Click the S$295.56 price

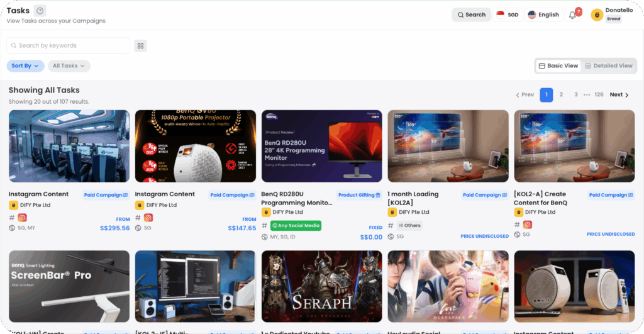click(115, 228)
